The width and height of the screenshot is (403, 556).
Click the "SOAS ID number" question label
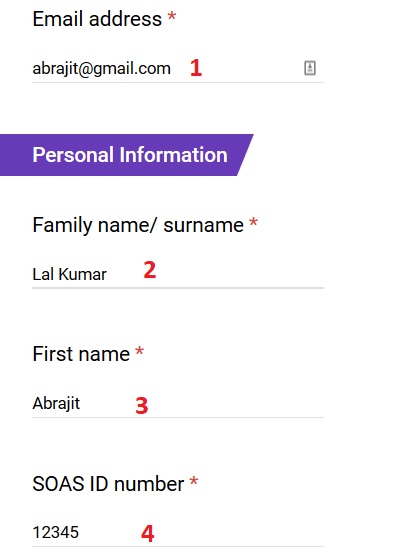(108, 484)
